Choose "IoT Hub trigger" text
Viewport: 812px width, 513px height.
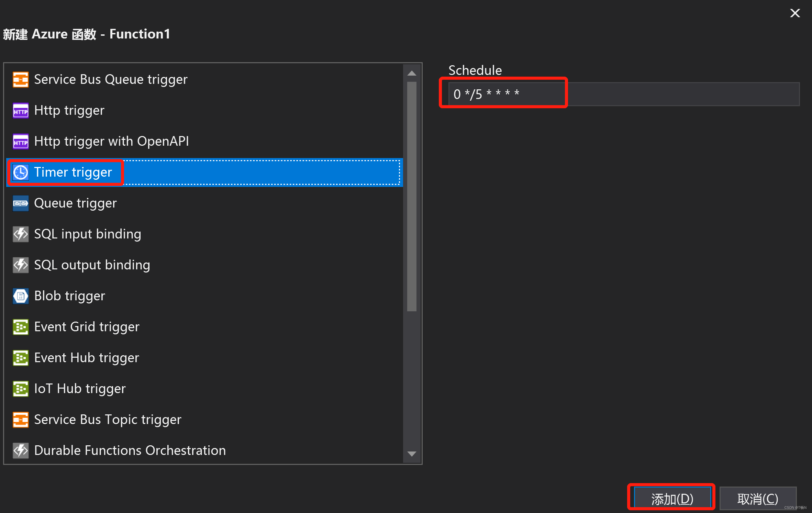[x=80, y=389]
